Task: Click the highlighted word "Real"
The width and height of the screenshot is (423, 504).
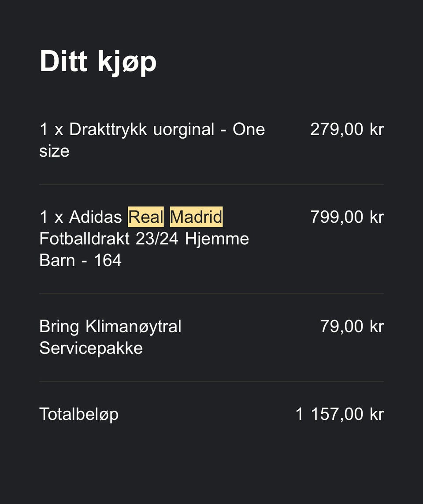Action: point(146,217)
